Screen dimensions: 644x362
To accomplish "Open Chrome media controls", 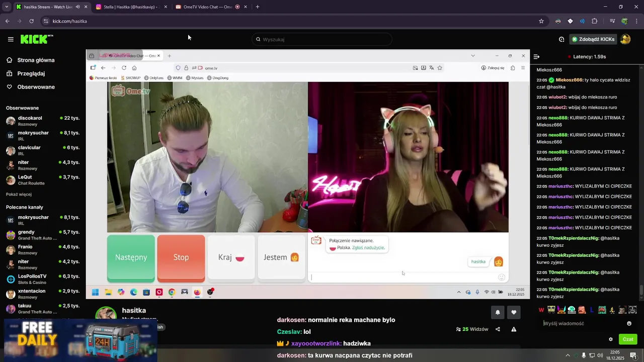I will coord(612,21).
